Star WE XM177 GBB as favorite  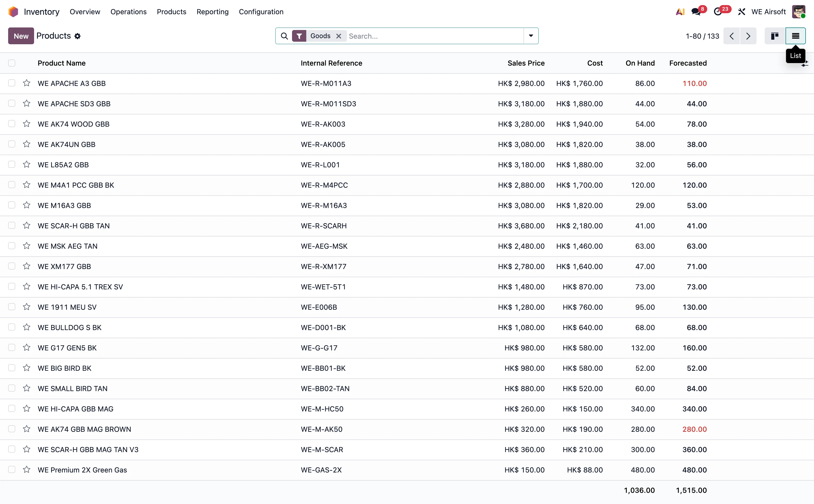[x=27, y=266]
